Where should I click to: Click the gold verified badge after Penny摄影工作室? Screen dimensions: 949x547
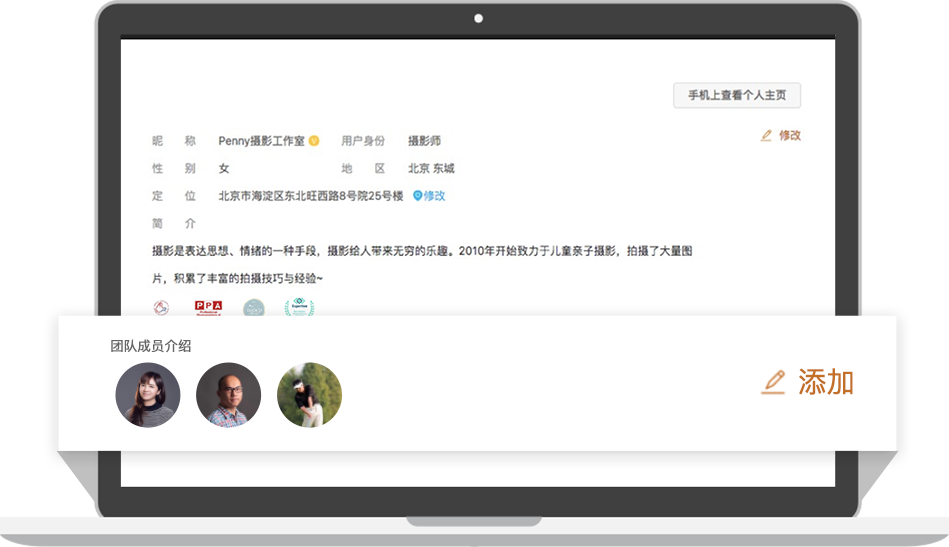[x=314, y=141]
